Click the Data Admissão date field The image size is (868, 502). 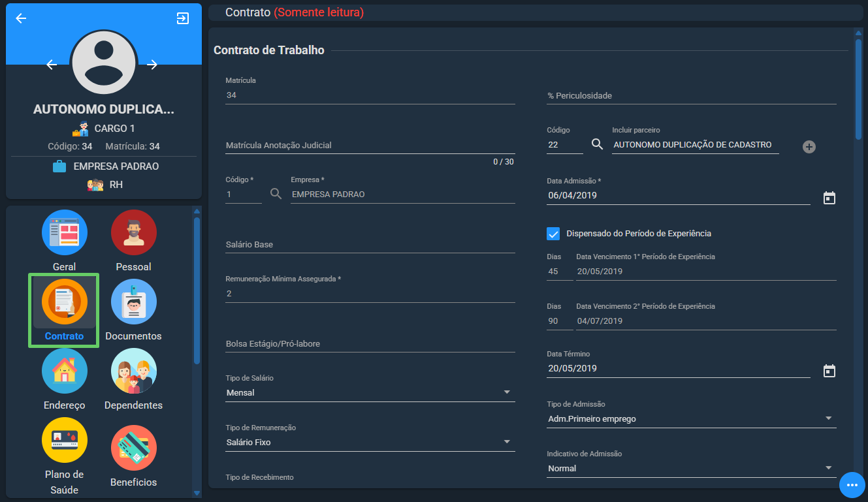(679, 195)
